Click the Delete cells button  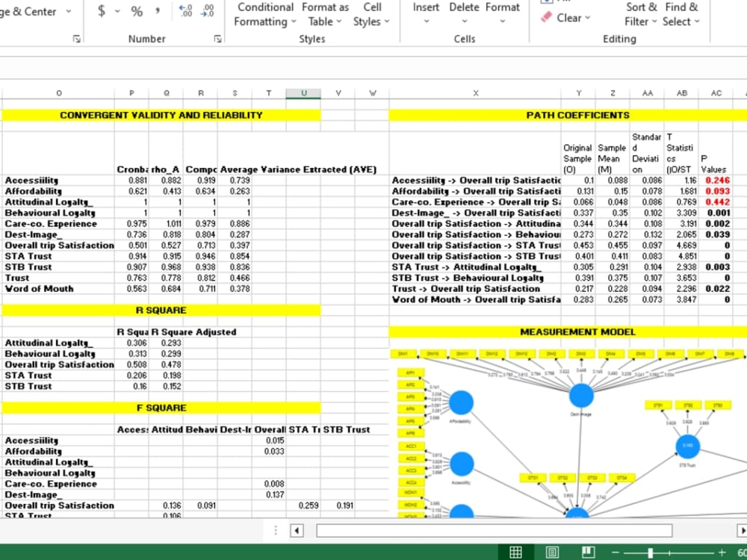coord(464,15)
